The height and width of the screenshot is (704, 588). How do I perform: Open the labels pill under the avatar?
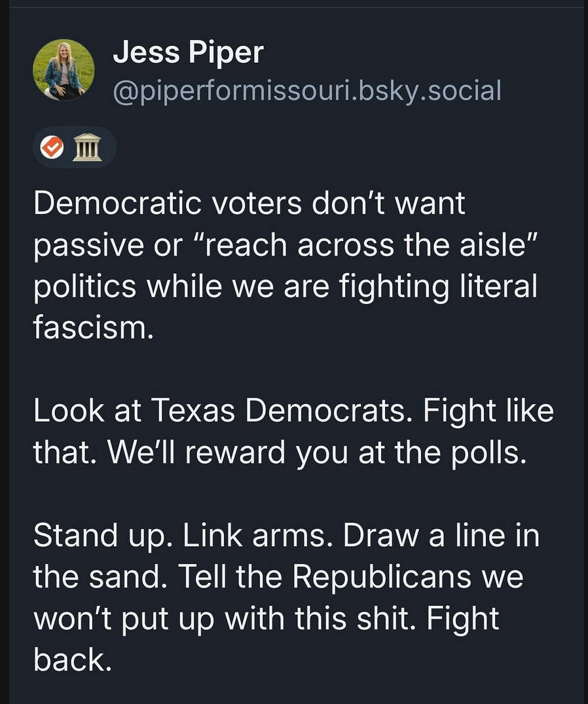pos(75,147)
